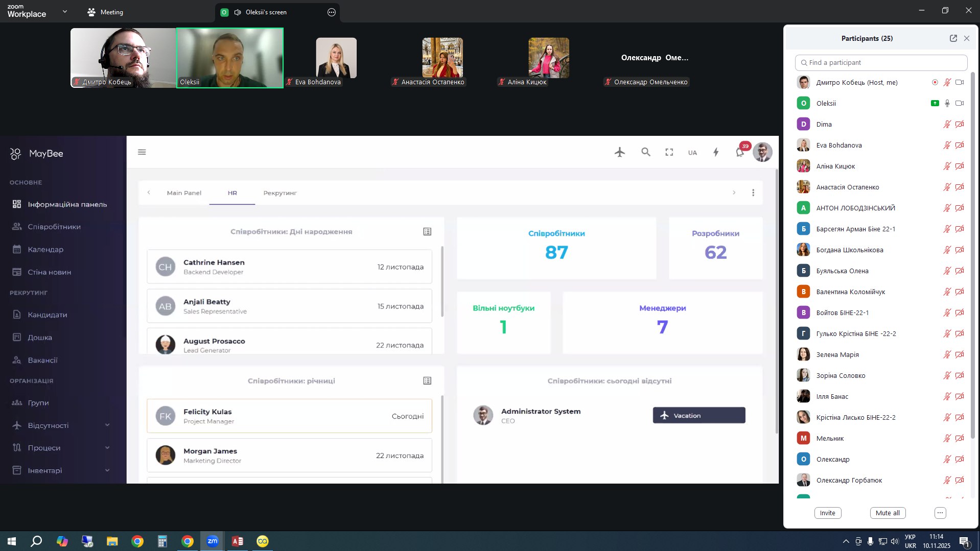980x551 pixels.
Task: Click the Mute all button
Action: tap(888, 513)
